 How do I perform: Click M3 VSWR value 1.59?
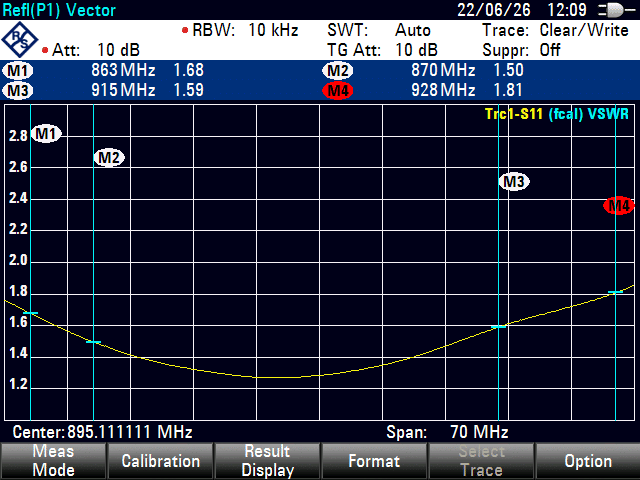[189, 90]
